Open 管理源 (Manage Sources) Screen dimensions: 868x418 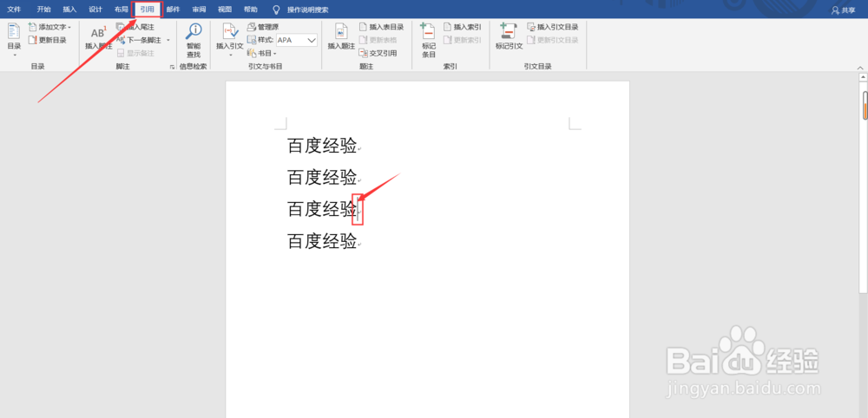tap(263, 27)
